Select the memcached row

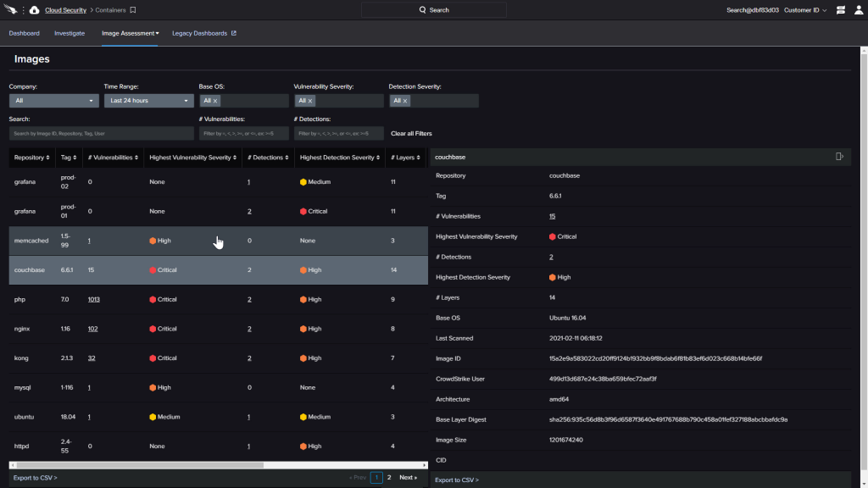[218, 241]
